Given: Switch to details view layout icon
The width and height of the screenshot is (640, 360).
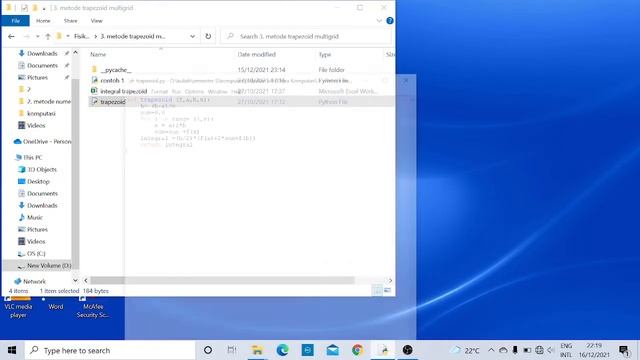Looking at the screenshot, I should click(x=377, y=291).
